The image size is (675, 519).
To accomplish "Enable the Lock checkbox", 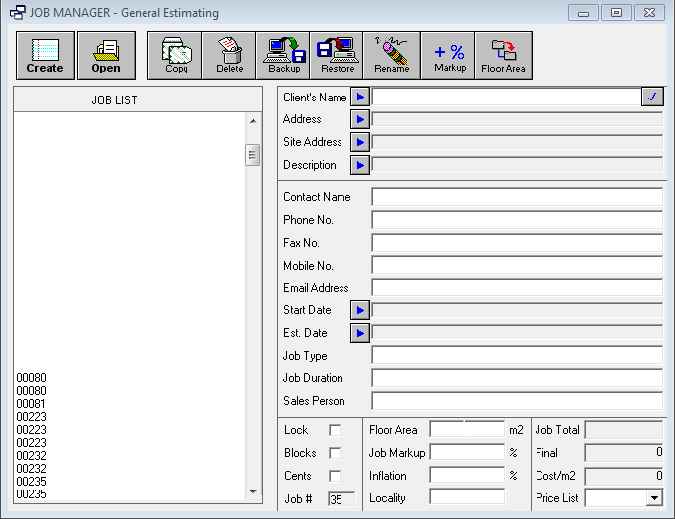I will click(335, 430).
